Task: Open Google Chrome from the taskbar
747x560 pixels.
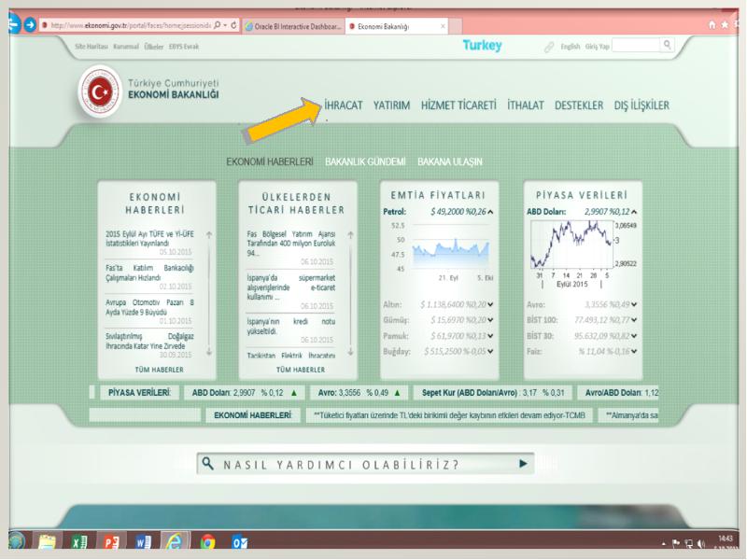Action: click(x=207, y=541)
